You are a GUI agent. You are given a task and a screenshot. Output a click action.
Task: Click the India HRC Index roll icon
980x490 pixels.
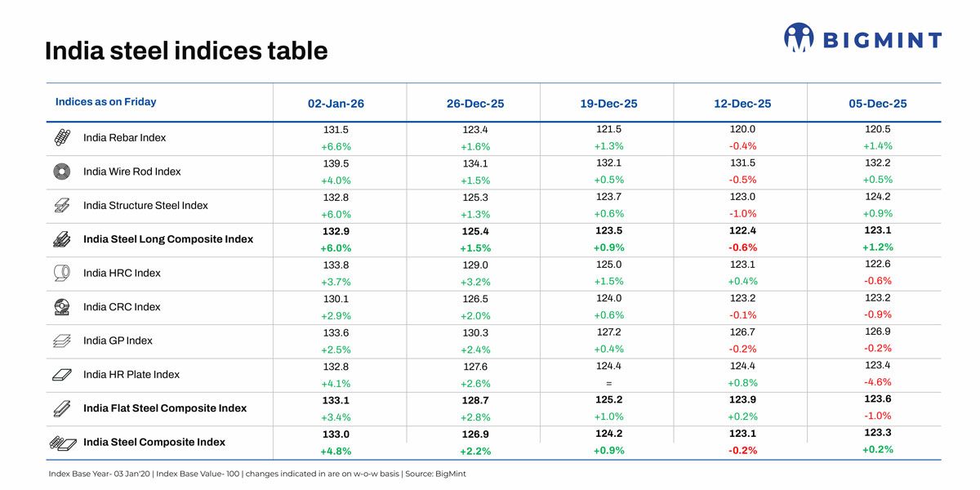click(61, 273)
